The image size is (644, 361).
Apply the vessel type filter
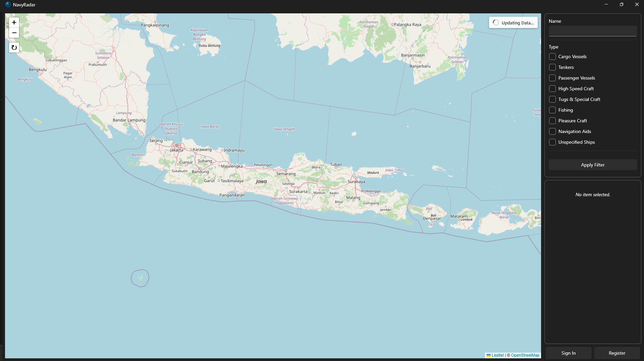(x=592, y=164)
